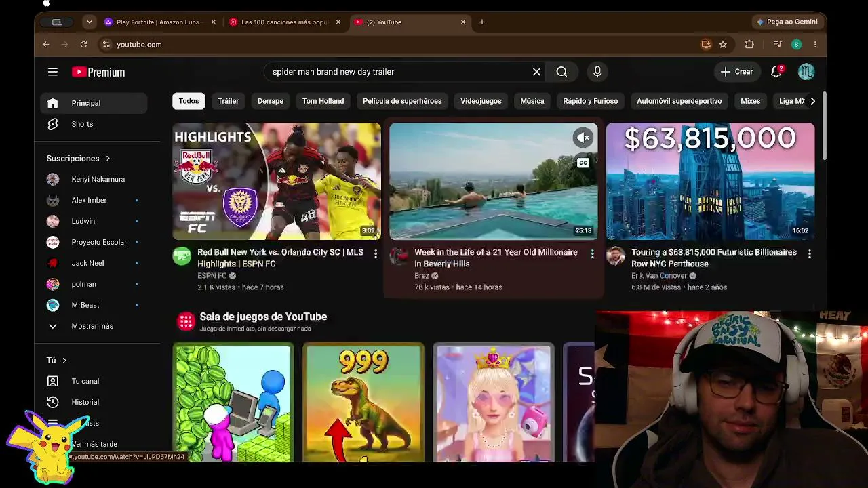View site information next to youtube.com
The height and width of the screenshot is (488, 868).
point(106,45)
